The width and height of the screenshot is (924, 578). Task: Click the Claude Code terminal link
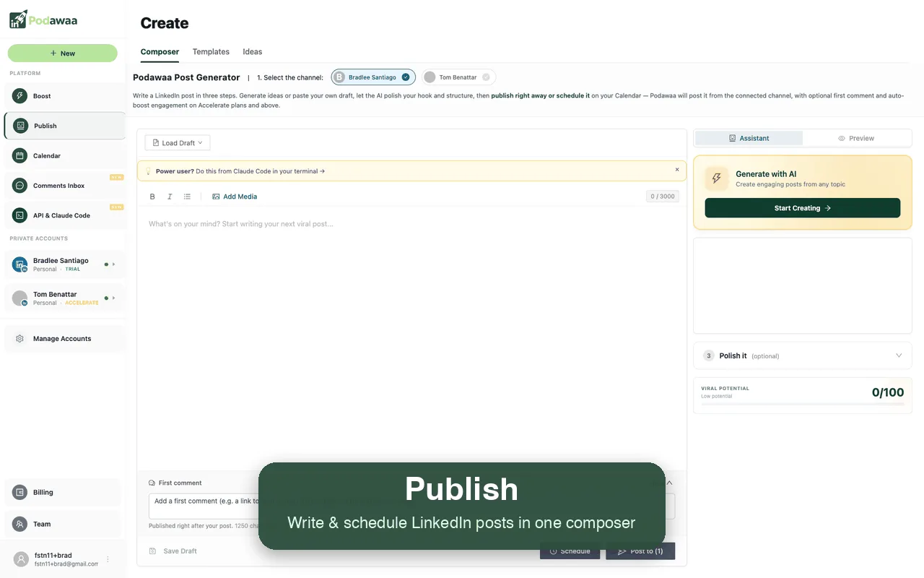point(261,171)
